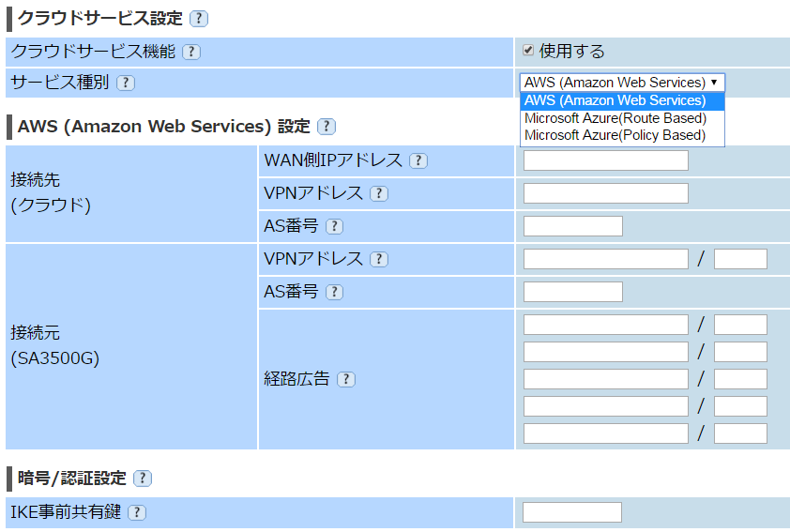Viewport: 790px width, 532px height.
Task: Click help icon beside 接続先 AS番号
Action: [x=334, y=226]
